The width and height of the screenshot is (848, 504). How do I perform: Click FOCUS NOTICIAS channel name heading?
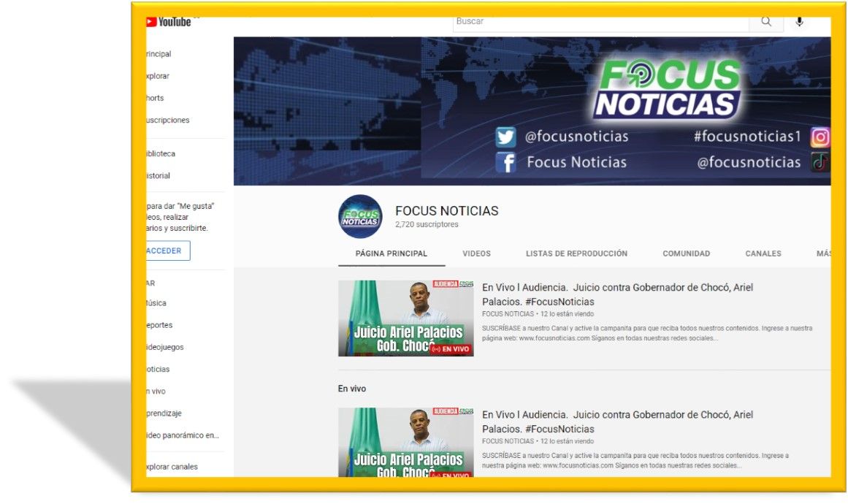coord(447,211)
